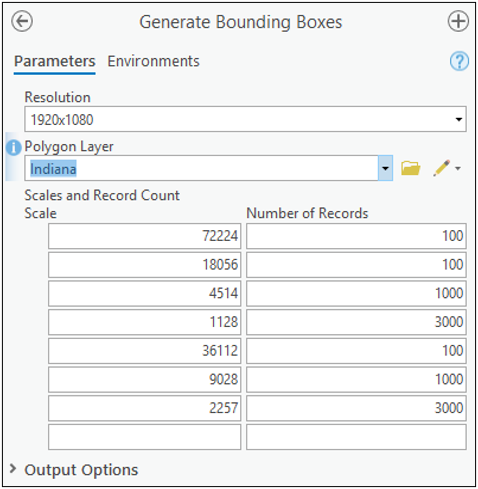Click the records field for scale 18056
This screenshot has height=489, width=478.
pyautogui.click(x=356, y=265)
